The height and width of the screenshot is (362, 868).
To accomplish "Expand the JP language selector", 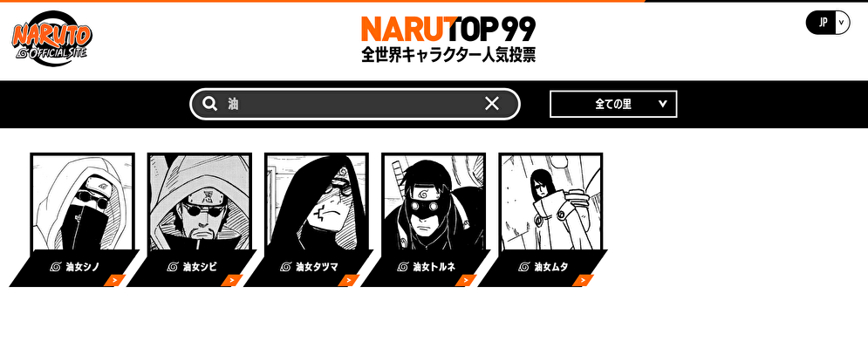I will click(828, 23).
